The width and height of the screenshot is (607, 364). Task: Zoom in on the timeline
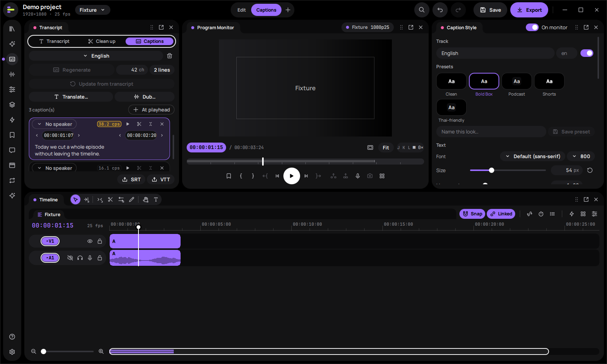tap(101, 351)
